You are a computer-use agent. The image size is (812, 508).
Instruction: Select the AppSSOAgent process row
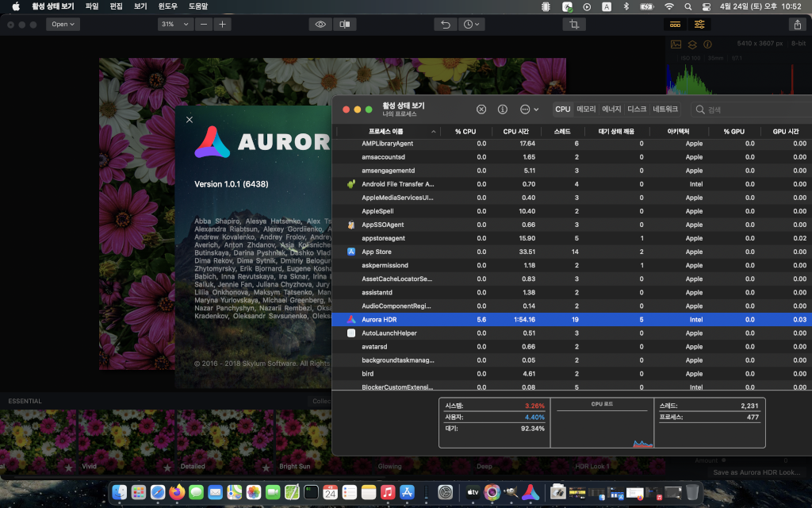click(x=572, y=225)
